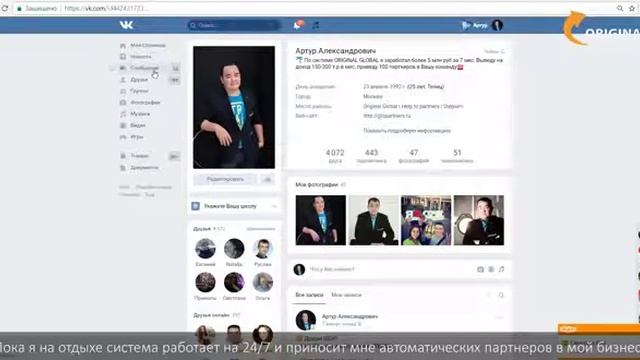
Task: Open followers counter 443
Action: [371, 156]
